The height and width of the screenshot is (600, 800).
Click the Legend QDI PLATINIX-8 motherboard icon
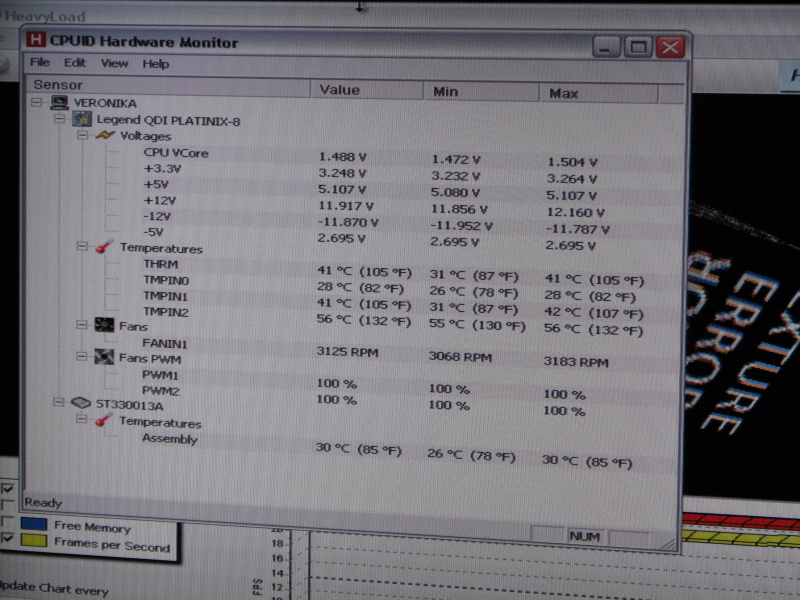click(x=82, y=119)
